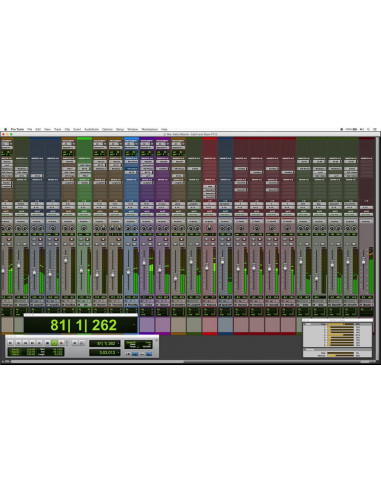Screen dimensions: 381x492
Task: Click the track name on bright green track
Action: 84,305
